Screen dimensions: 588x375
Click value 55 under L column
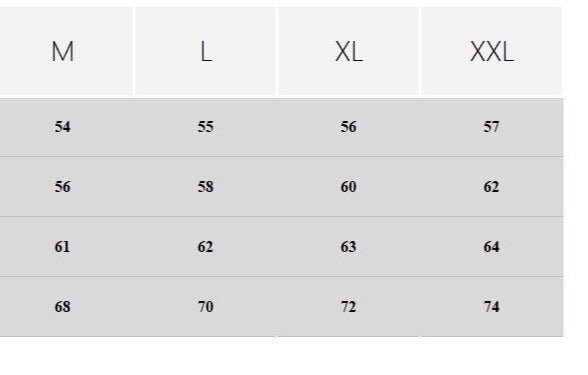(206, 127)
